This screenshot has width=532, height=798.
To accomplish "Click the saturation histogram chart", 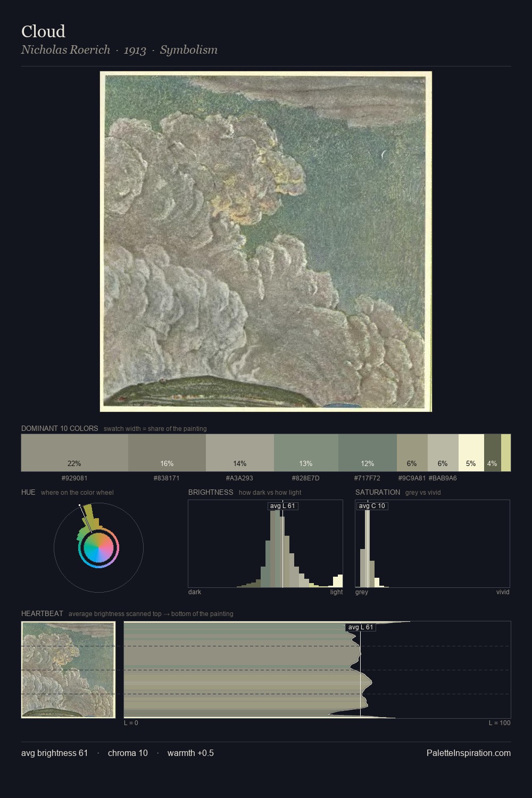I will 433,544.
